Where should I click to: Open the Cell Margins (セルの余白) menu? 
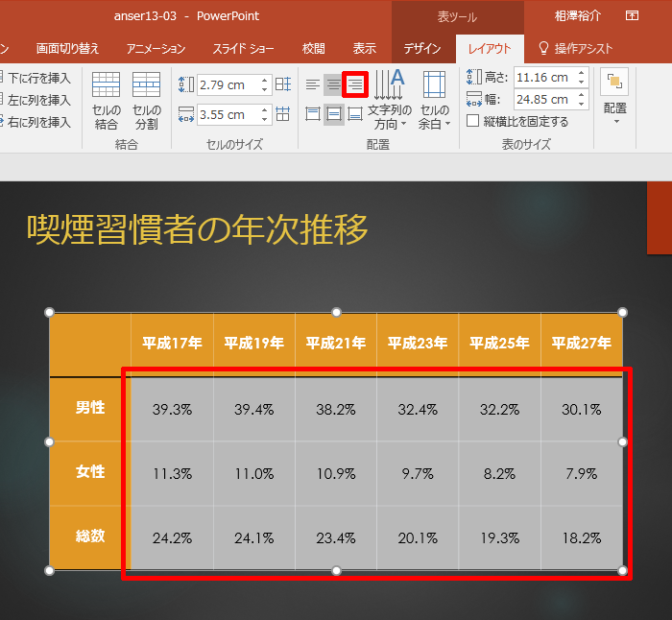tap(434, 100)
